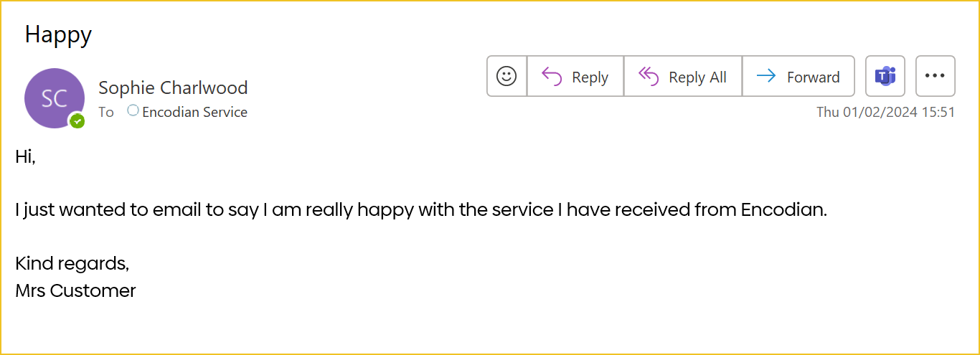Image resolution: width=980 pixels, height=355 pixels.
Task: Place cursor on the "Hi," greeting line
Action: [x=25, y=157]
